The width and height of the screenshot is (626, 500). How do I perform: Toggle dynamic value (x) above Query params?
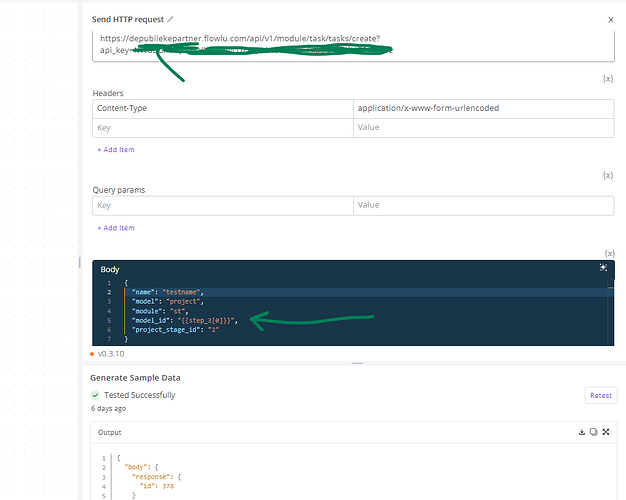pyautogui.click(x=608, y=175)
